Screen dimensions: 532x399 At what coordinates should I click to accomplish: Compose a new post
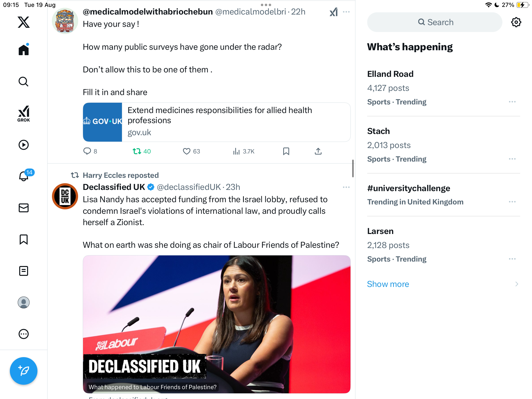[24, 371]
